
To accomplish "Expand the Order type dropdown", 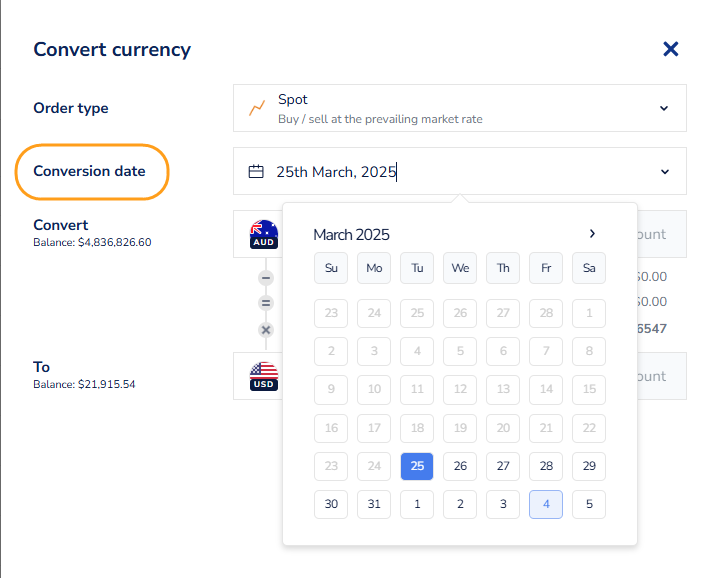I will click(664, 108).
